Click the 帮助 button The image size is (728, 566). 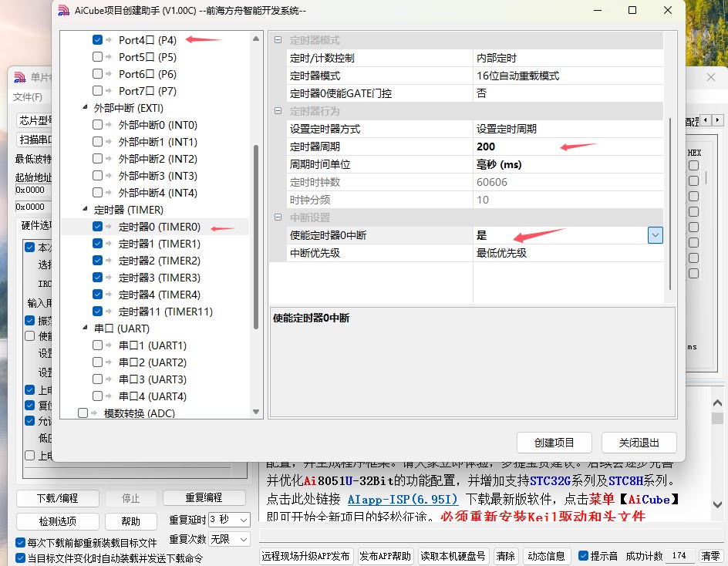(130, 521)
